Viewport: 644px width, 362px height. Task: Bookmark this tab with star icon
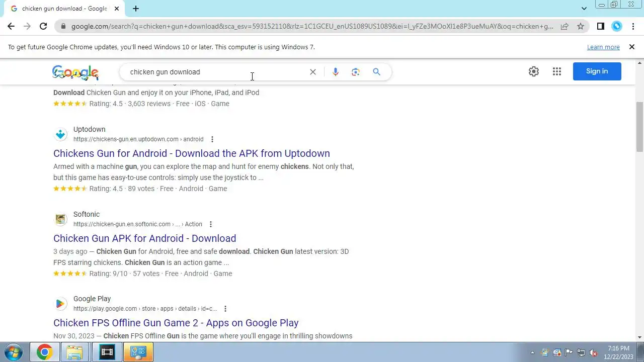pos(581,26)
